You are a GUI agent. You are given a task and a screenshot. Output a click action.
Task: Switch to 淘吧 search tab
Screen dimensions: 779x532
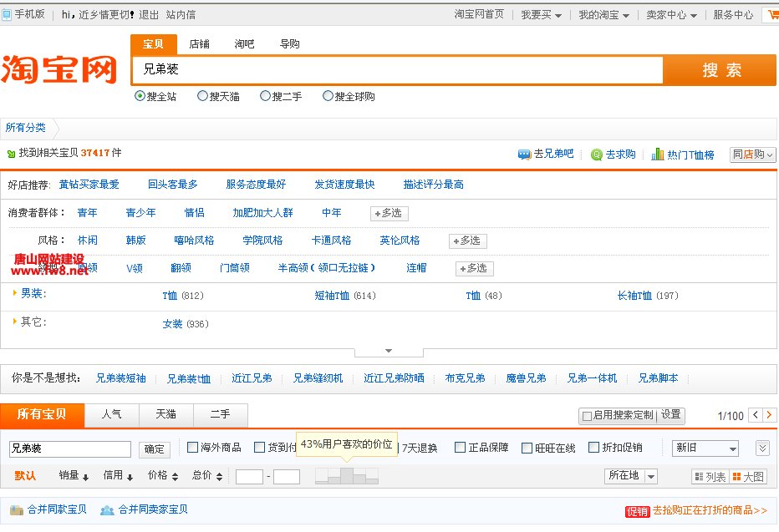244,44
